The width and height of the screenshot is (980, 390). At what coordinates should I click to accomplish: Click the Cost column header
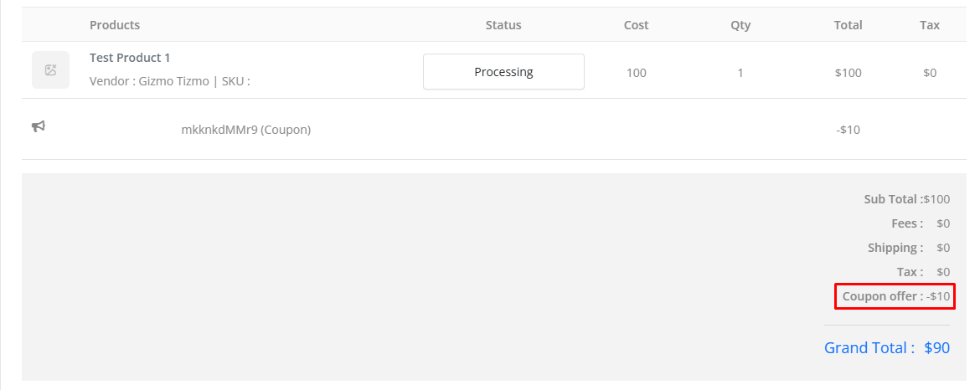(x=636, y=25)
